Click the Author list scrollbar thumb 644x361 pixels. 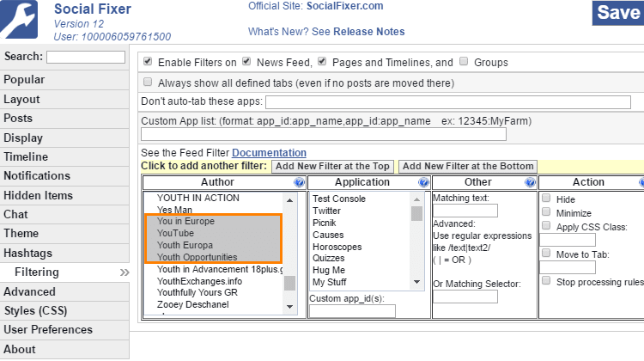tap(290, 283)
